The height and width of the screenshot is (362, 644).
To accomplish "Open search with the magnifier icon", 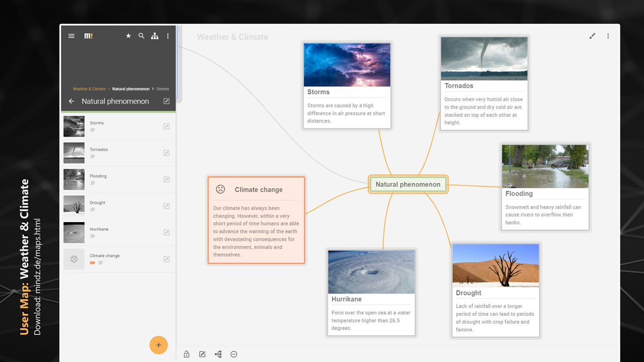I will coord(141,35).
